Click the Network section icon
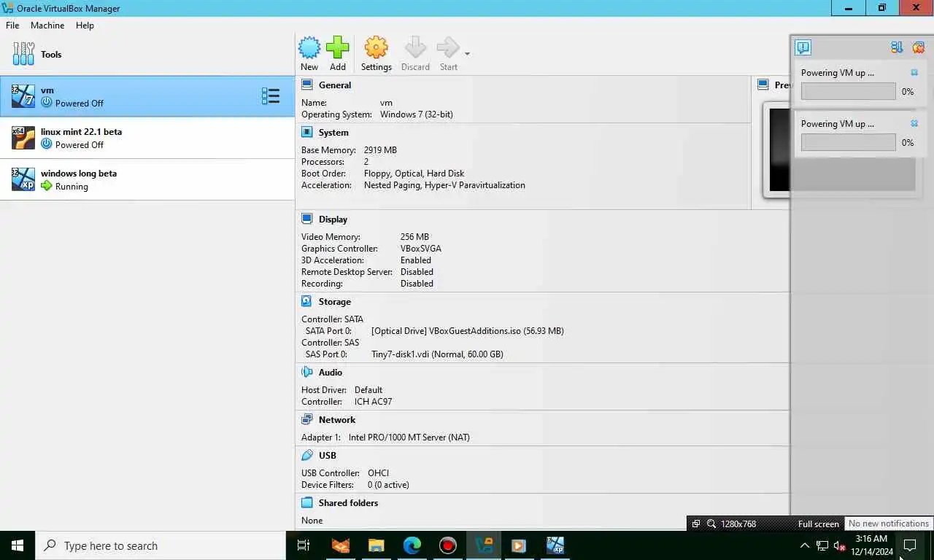Viewport: 934px width, 560px height. pyautogui.click(x=307, y=420)
